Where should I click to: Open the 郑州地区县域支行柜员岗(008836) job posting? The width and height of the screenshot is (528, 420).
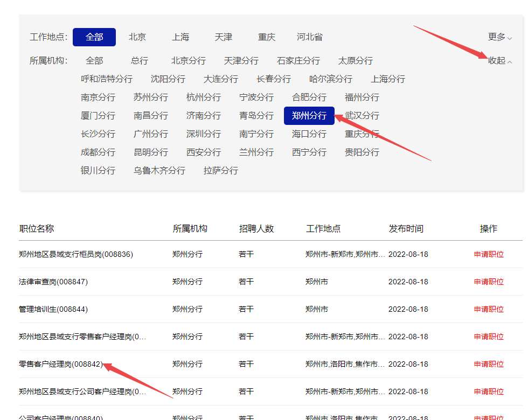coord(76,254)
